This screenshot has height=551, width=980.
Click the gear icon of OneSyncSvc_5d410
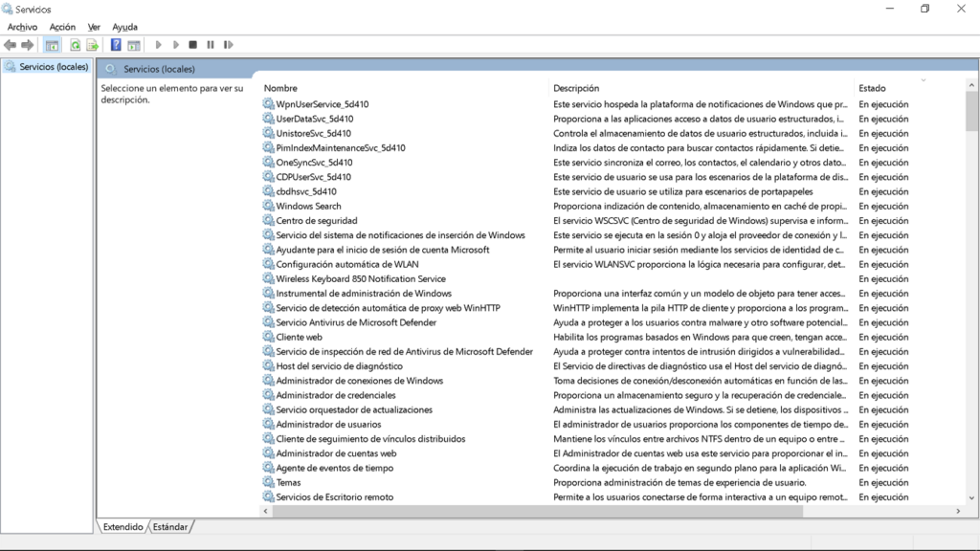[x=268, y=162]
